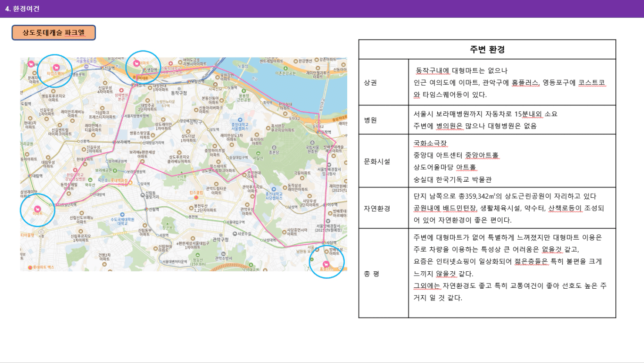Viewport: 644px width, 363px height.
Task: Select the 보라매역 station marker
Action: pos(114,142)
